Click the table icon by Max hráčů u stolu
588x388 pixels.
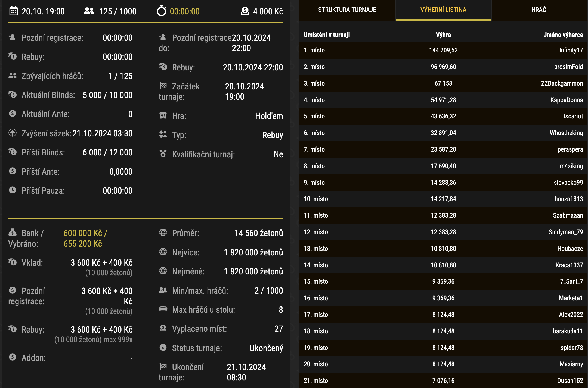[163, 309]
